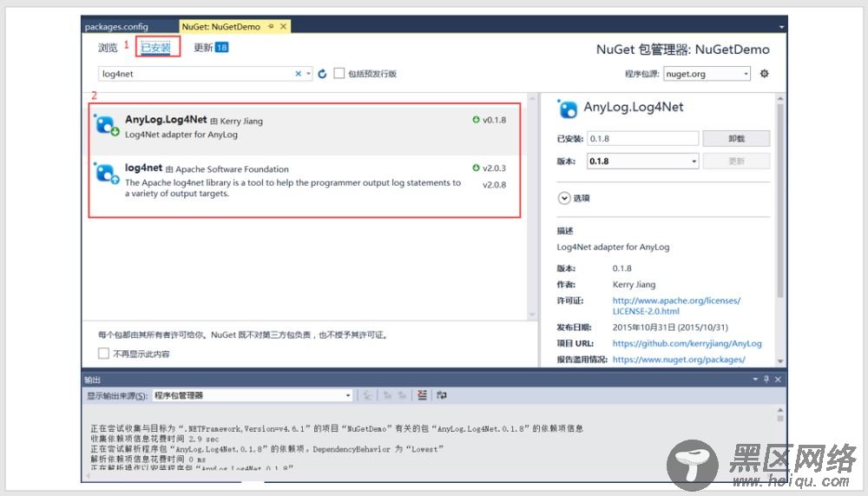Toggle word wrap in the output panel
This screenshot has width=868, height=496.
click(x=441, y=395)
